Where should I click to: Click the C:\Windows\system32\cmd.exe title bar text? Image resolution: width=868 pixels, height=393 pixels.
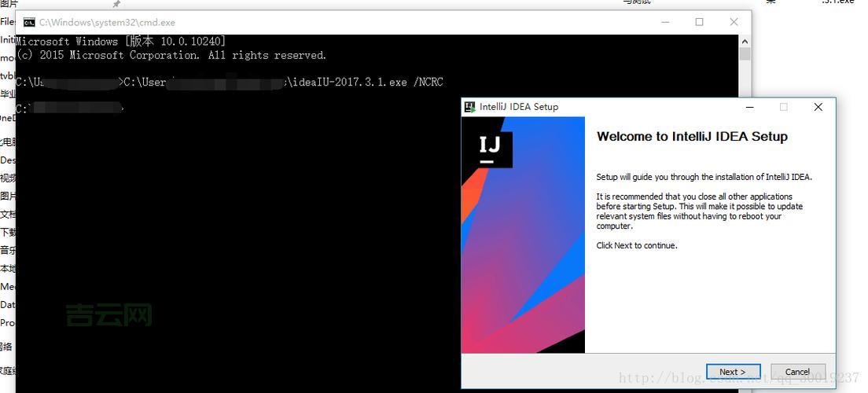[x=107, y=23]
